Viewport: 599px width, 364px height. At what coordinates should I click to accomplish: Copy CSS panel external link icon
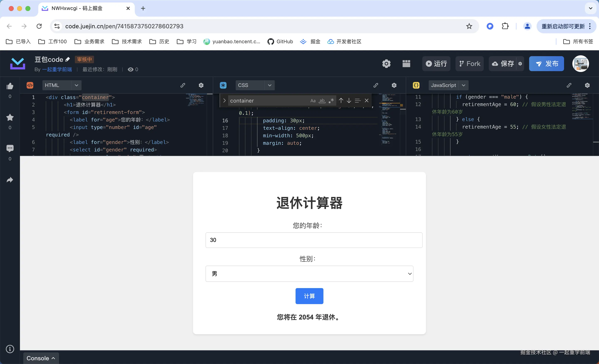376,85
